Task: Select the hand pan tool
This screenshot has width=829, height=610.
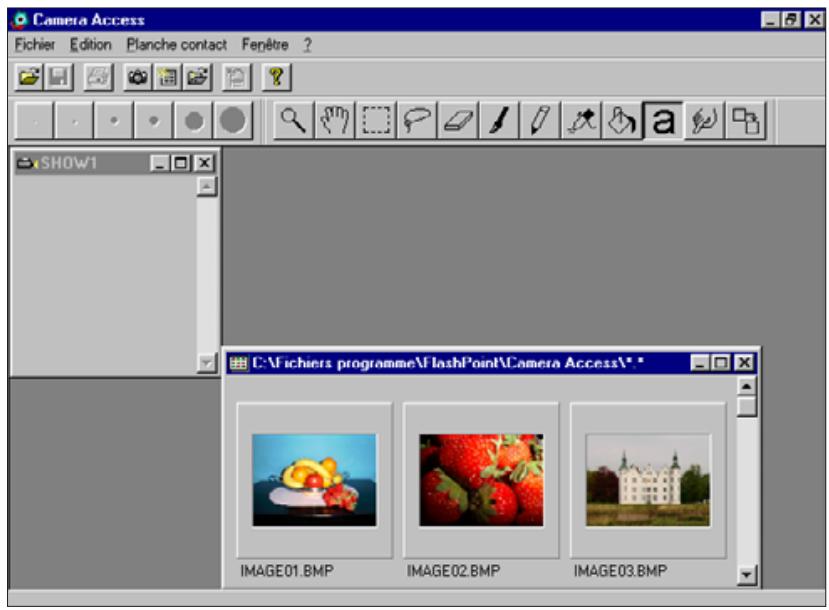Action: (334, 121)
